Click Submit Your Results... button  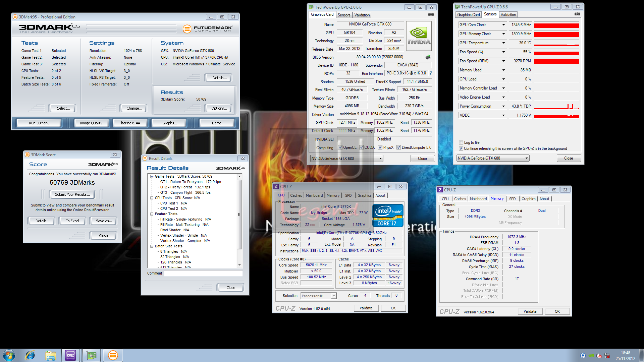coord(72,194)
